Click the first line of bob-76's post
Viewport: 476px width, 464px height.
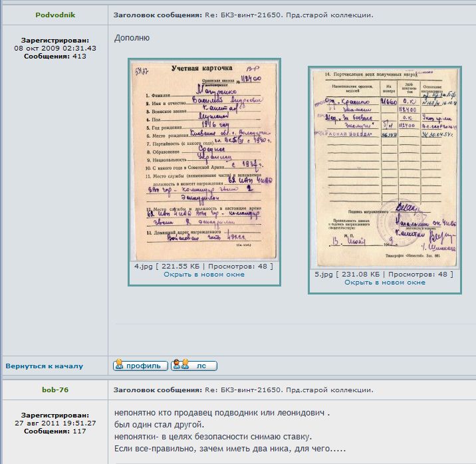tap(221, 413)
